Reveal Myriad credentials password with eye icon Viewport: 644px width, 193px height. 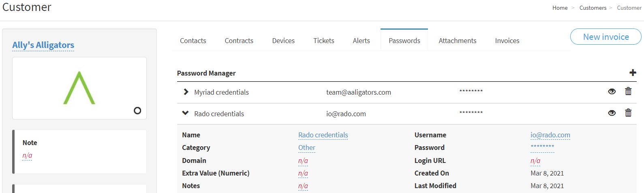point(612,91)
